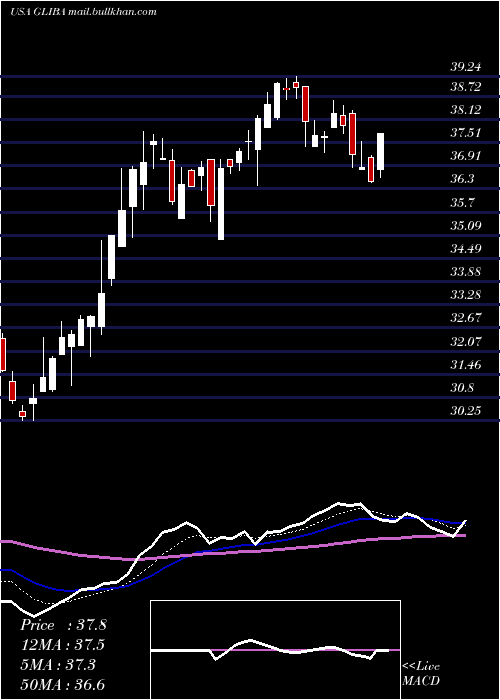This screenshot has width=500, height=700.
Task: Click the 35.09 price axis label
Action: 466,225
